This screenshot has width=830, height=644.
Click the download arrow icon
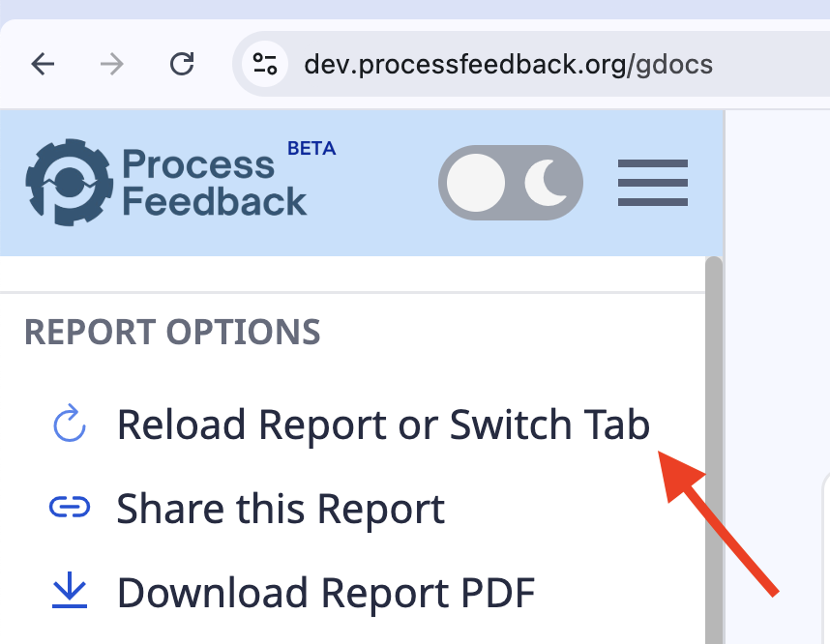[69, 592]
